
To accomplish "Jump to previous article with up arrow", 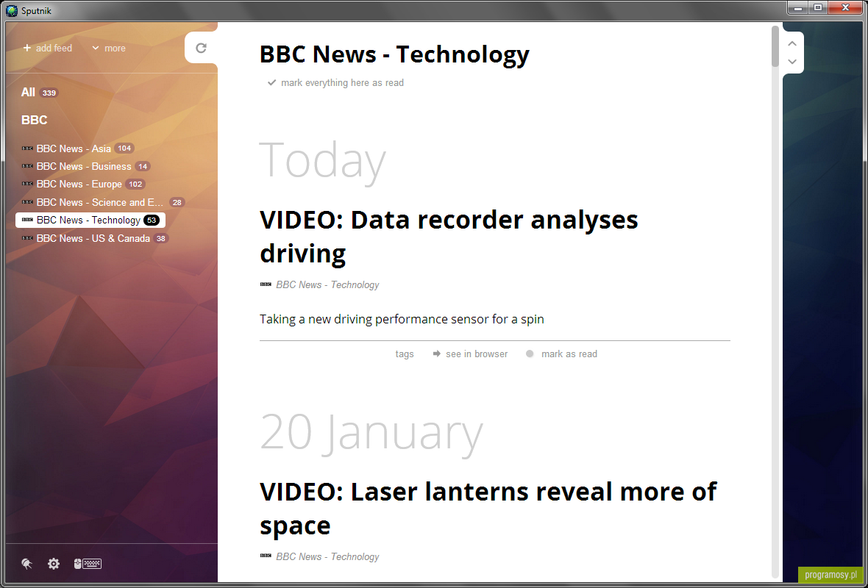I will point(792,43).
